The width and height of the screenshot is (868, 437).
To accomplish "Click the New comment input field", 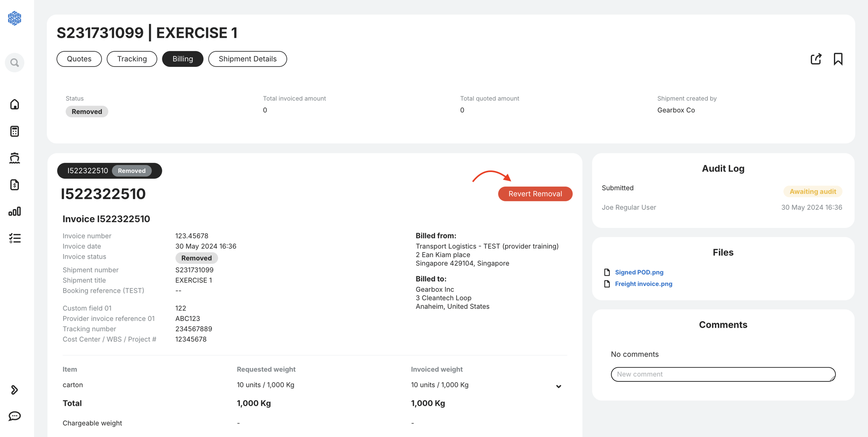I will [722, 374].
